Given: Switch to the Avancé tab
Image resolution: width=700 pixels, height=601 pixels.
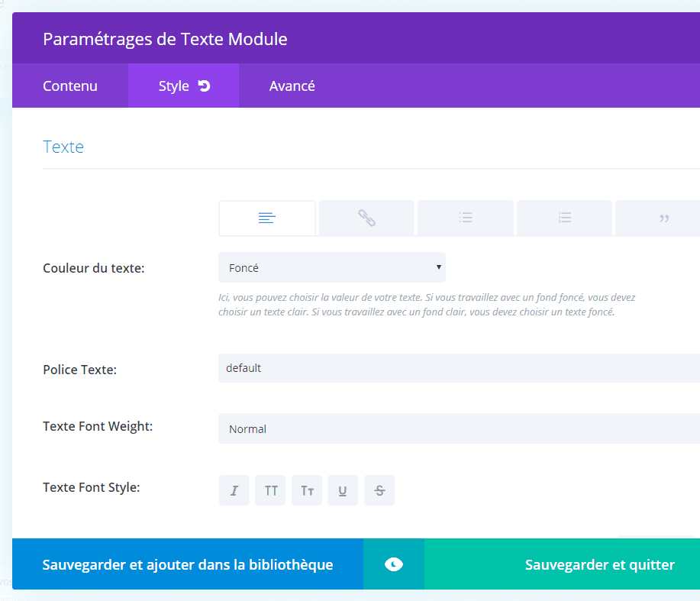Looking at the screenshot, I should click(292, 86).
